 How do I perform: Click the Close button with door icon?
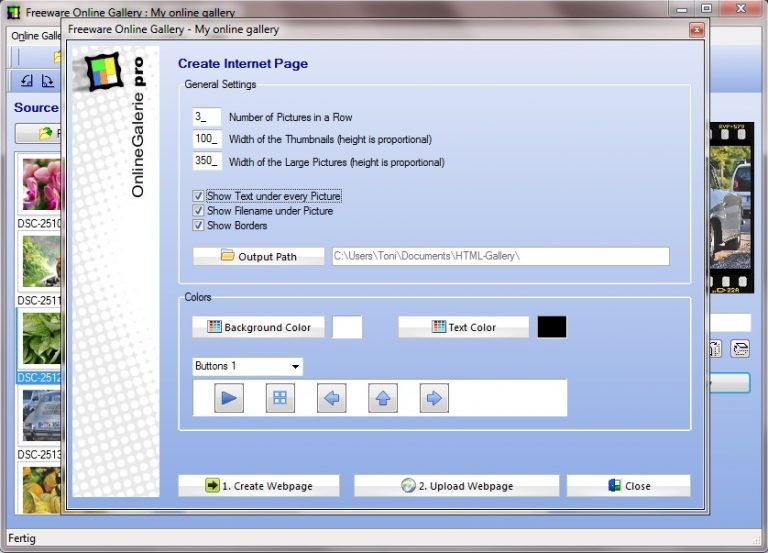[x=628, y=486]
